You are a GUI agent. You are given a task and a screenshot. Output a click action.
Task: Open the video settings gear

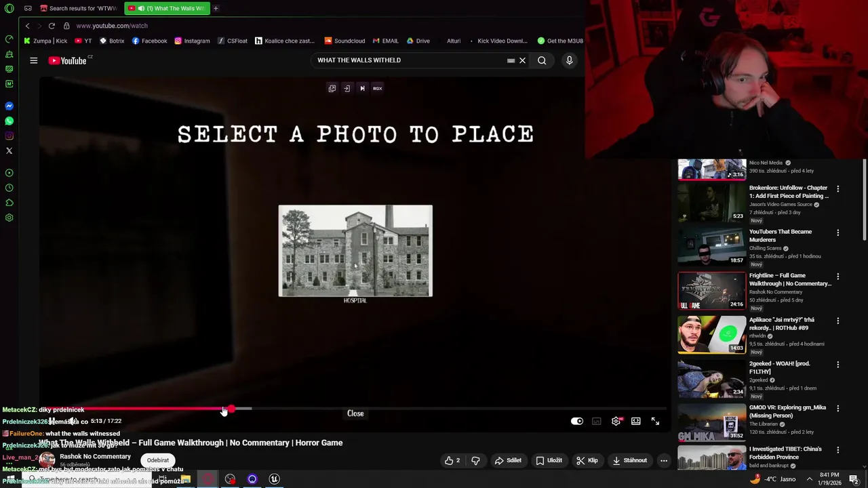[x=616, y=421]
